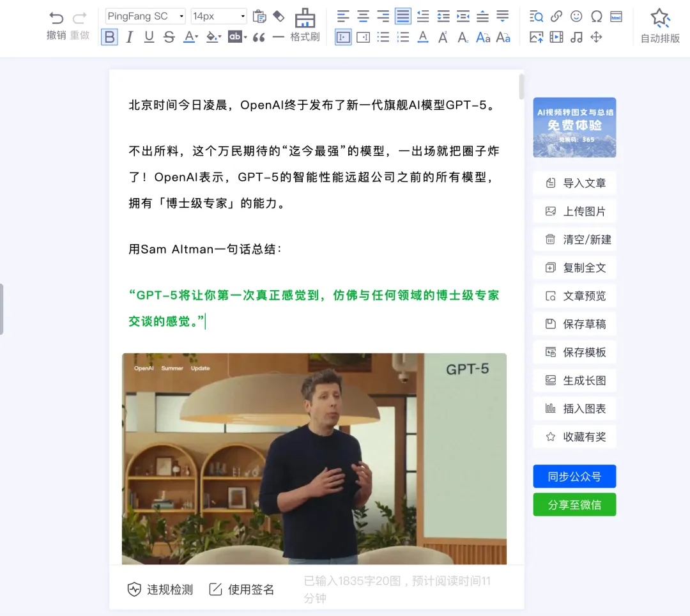Adjust line spacing icon
Screen dimensions: 690x616
pyautogui.click(x=443, y=16)
